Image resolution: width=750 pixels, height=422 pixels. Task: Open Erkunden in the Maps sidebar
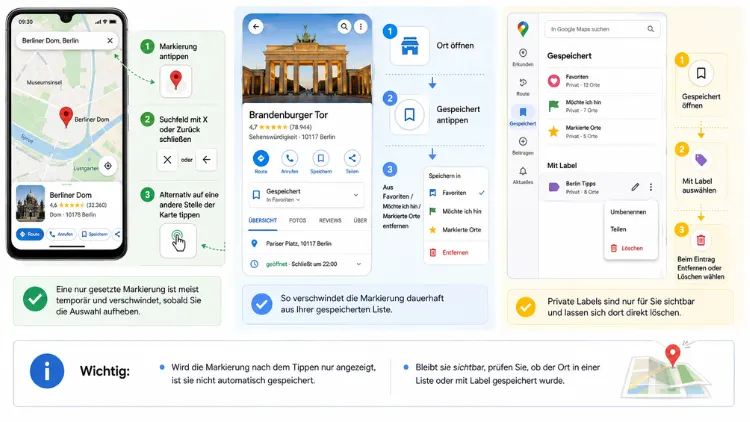523,57
